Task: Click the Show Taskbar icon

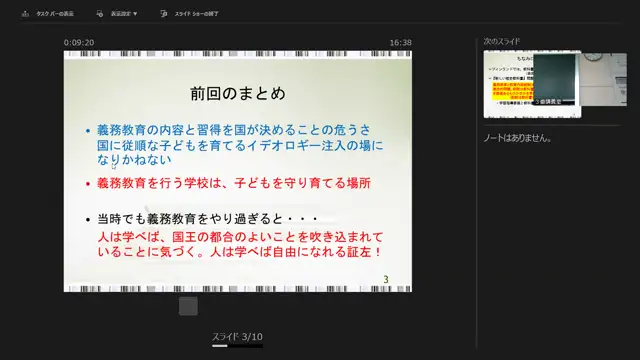Action: (25, 13)
